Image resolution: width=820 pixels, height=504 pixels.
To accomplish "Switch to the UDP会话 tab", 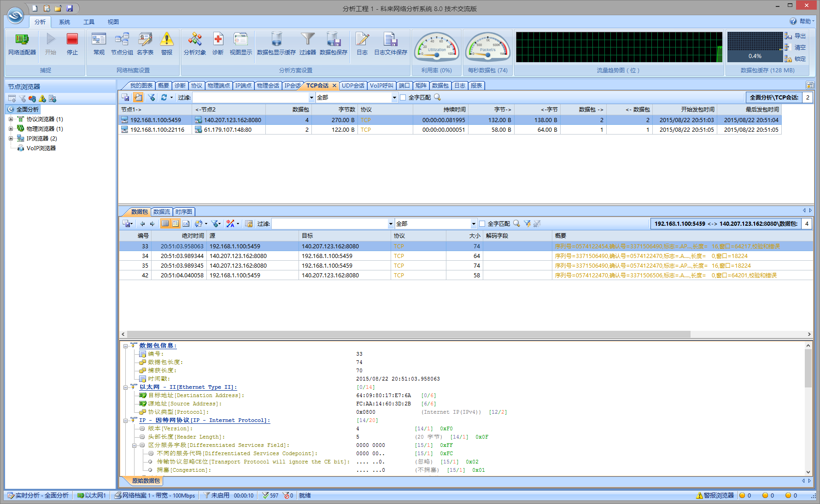I will [353, 86].
